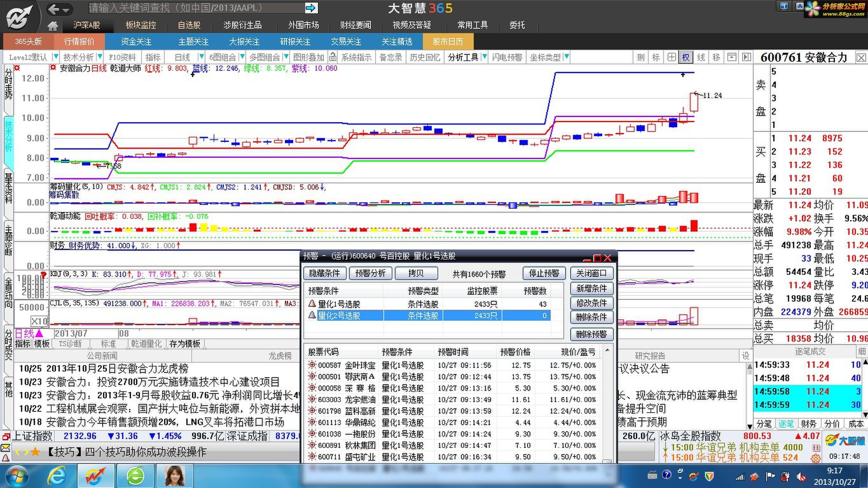This screenshot has height=488, width=868.
Task: Click the hide side panel arrow icon
Action: [x=746, y=57]
